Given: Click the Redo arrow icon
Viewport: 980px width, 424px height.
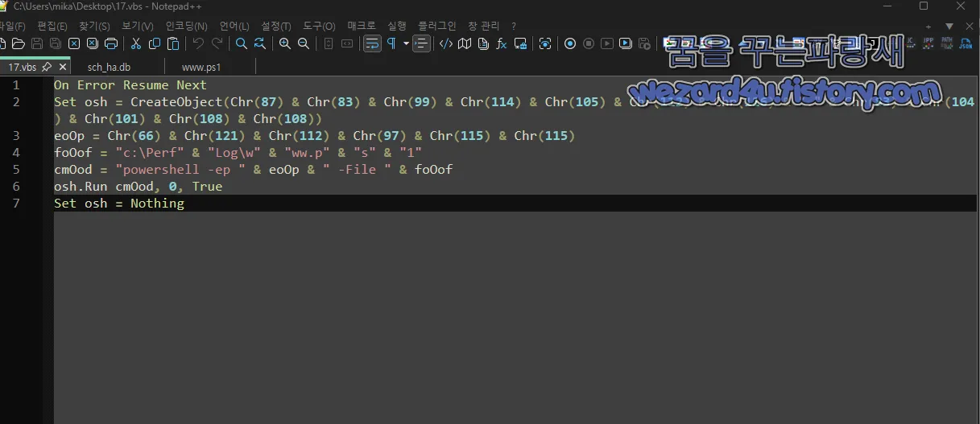Looking at the screenshot, I should (217, 43).
